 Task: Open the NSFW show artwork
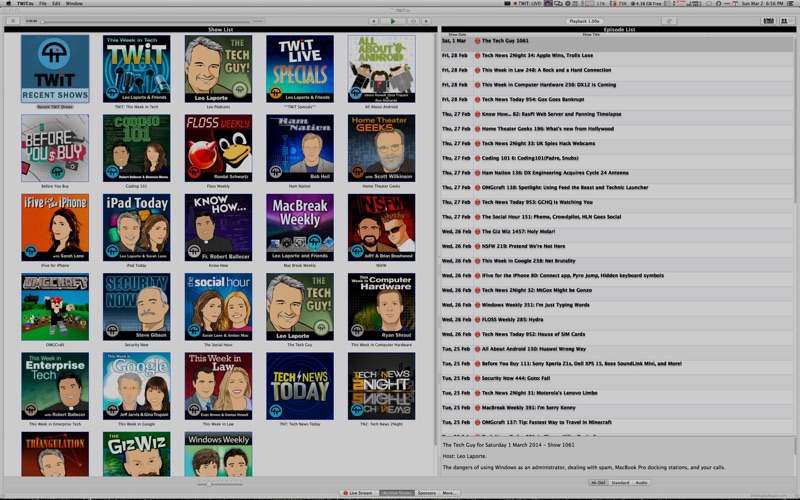point(382,228)
